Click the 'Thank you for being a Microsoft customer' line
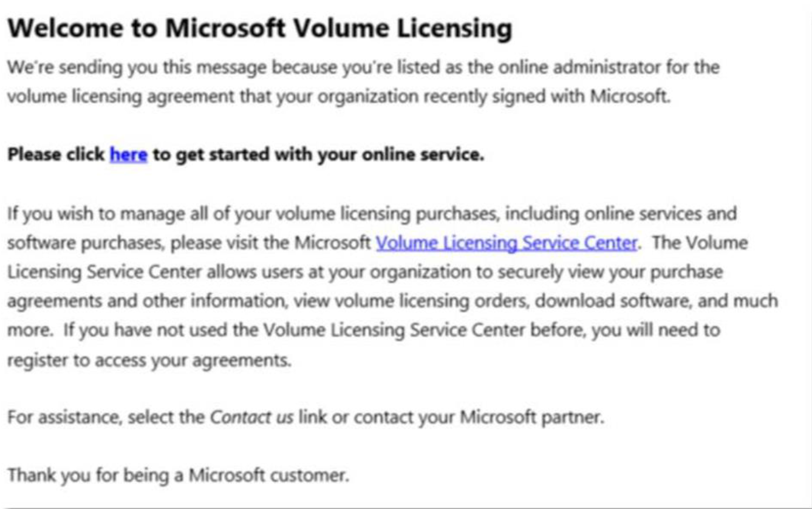 pos(179,475)
